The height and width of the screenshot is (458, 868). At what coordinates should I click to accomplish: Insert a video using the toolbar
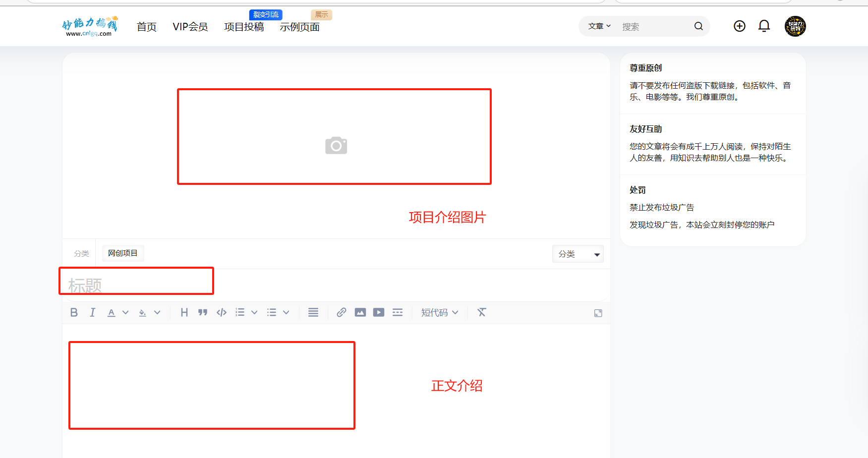click(x=379, y=312)
